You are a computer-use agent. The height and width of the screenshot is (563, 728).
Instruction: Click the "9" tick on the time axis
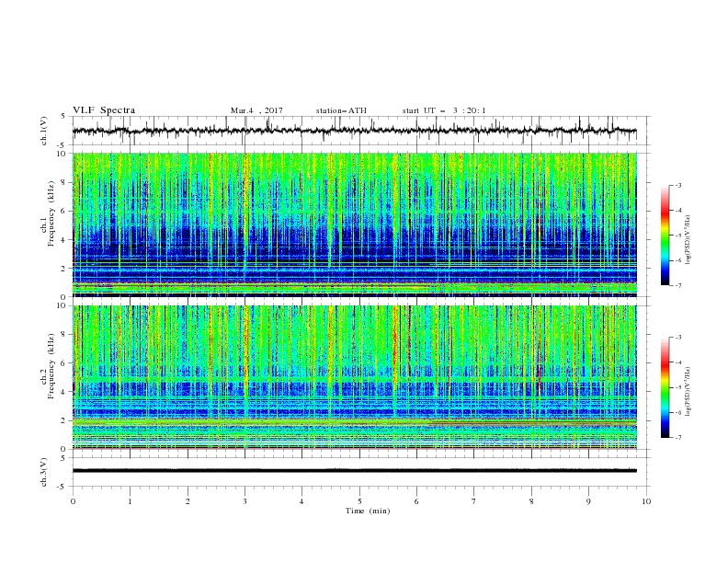point(588,501)
